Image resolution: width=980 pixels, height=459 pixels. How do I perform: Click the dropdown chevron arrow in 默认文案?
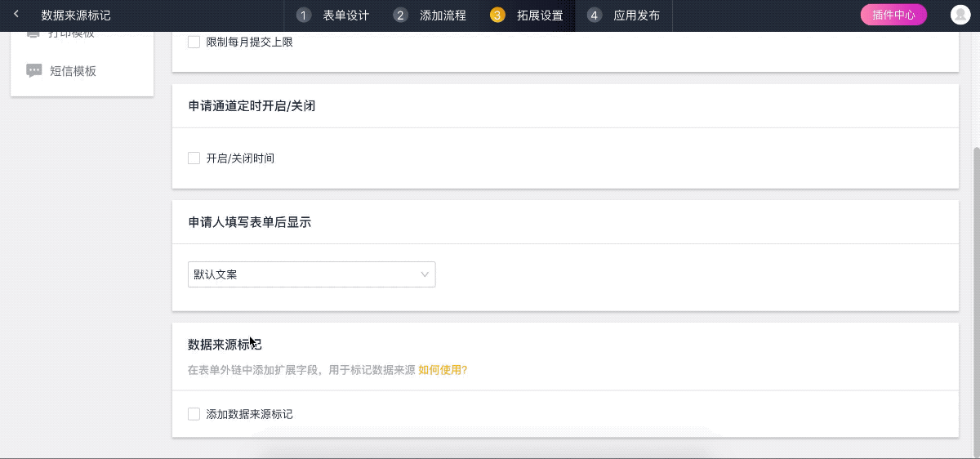425,274
